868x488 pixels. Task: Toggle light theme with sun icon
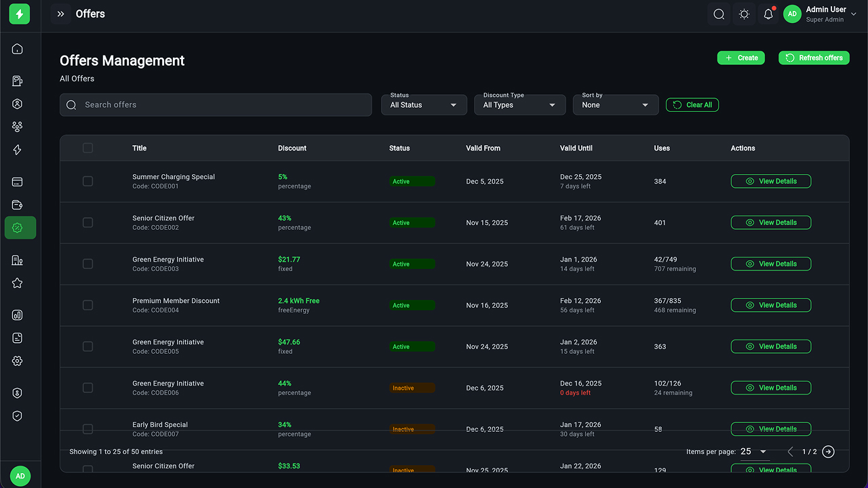pyautogui.click(x=744, y=14)
